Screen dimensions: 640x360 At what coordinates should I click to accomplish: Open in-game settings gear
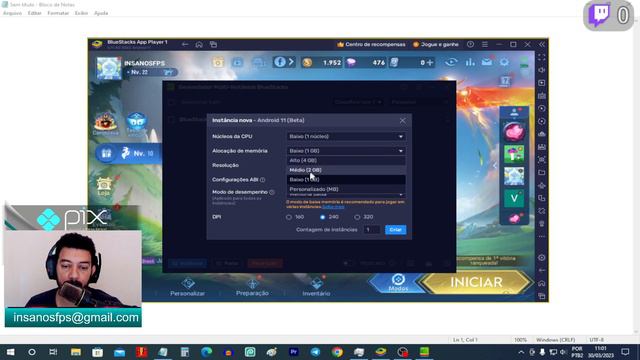(x=504, y=62)
